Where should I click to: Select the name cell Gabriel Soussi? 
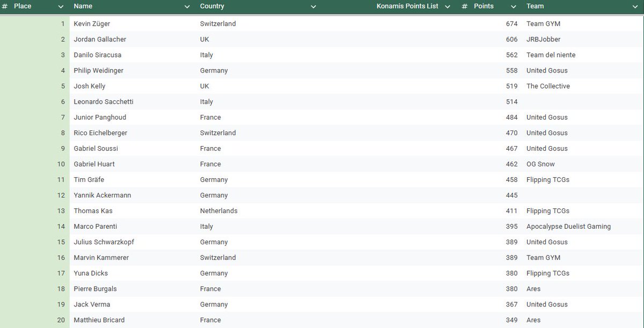point(96,148)
